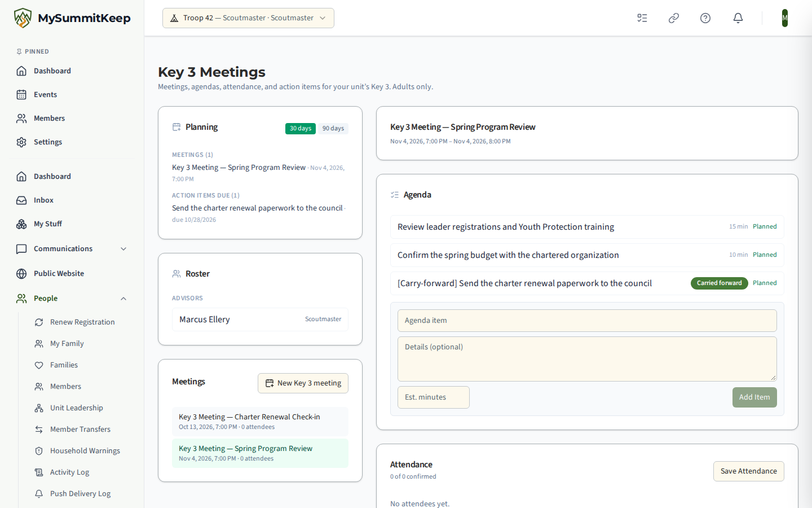Open the Troop 42 Scoutmaster unit dropdown
The height and width of the screenshot is (508, 812).
(x=248, y=18)
